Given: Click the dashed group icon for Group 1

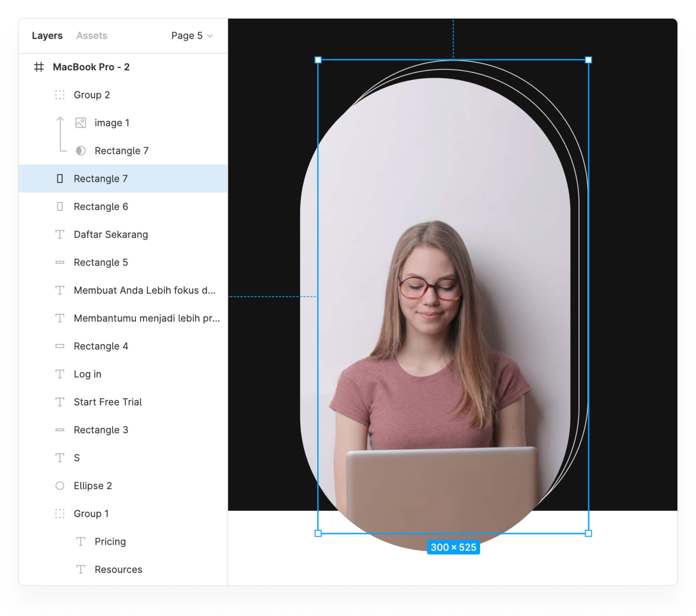Looking at the screenshot, I should click(60, 513).
